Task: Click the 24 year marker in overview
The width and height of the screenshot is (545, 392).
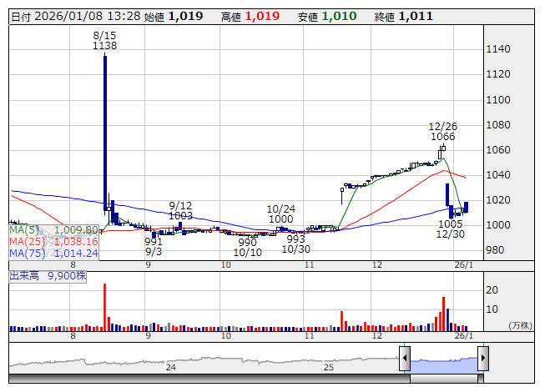Action: click(170, 367)
